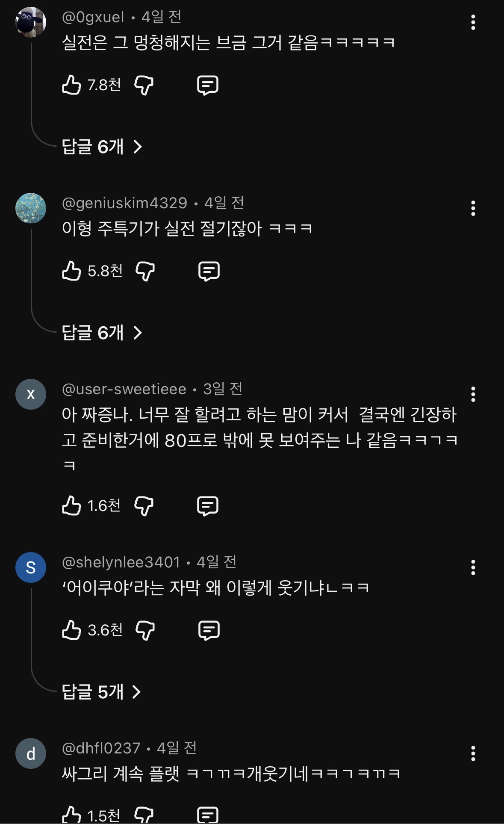Image resolution: width=504 pixels, height=824 pixels.
Task: Reply to the @0gxuel comment
Action: point(208,85)
